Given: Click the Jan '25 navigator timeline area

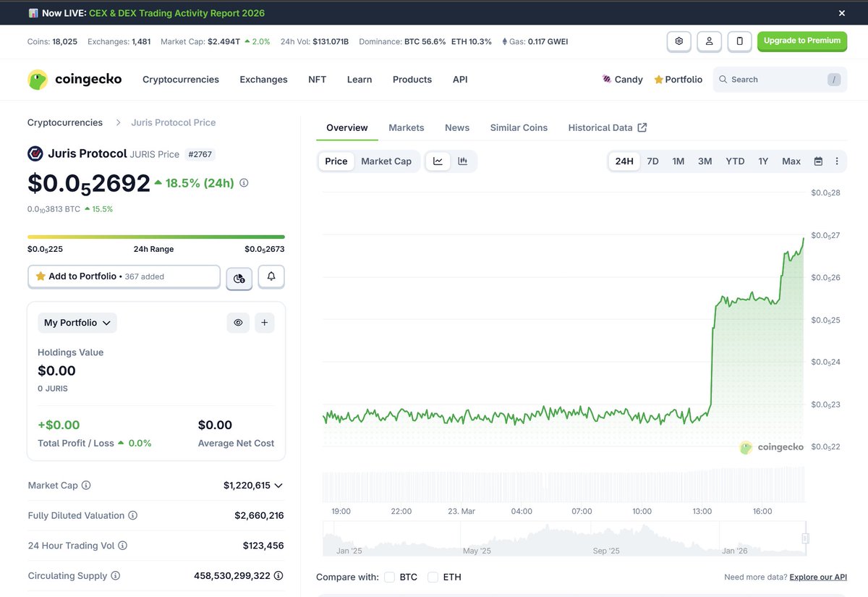Looking at the screenshot, I should coord(349,551).
